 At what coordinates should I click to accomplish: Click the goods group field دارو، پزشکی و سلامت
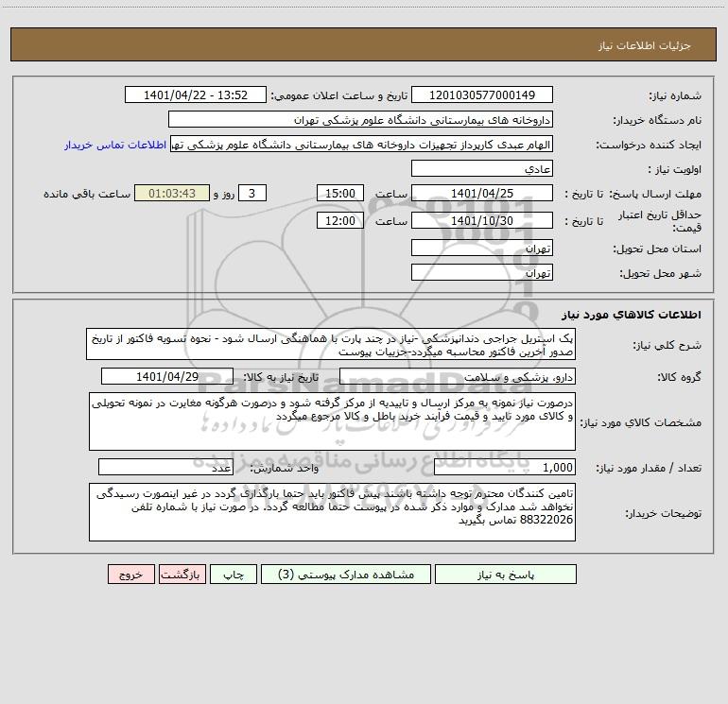[x=458, y=376]
